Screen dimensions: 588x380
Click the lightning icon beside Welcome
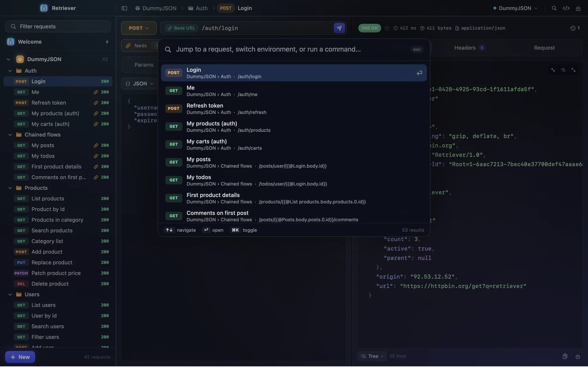107,42
